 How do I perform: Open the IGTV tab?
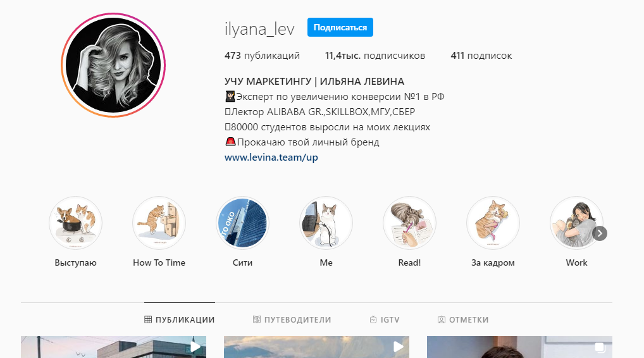[x=385, y=319]
